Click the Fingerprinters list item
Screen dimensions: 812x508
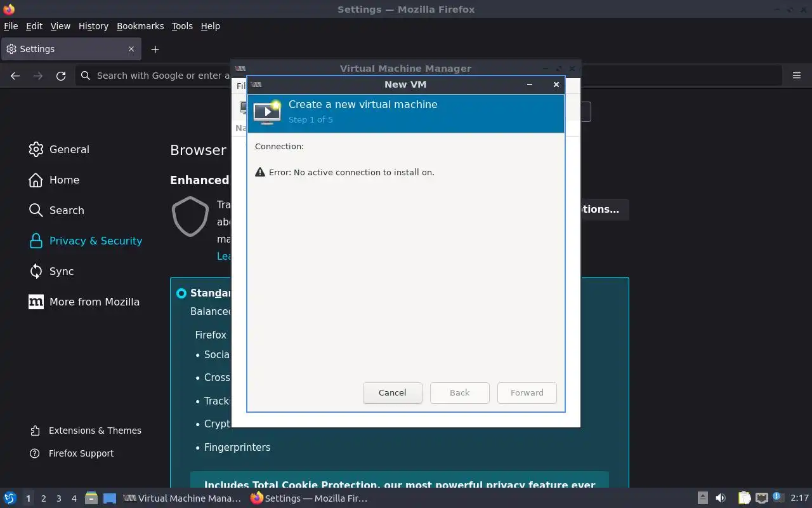coord(237,447)
